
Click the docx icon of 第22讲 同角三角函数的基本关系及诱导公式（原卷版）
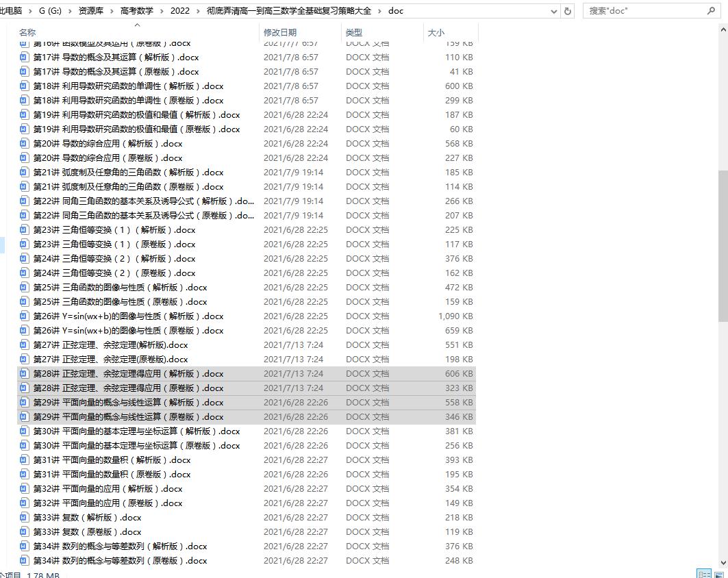(x=24, y=216)
